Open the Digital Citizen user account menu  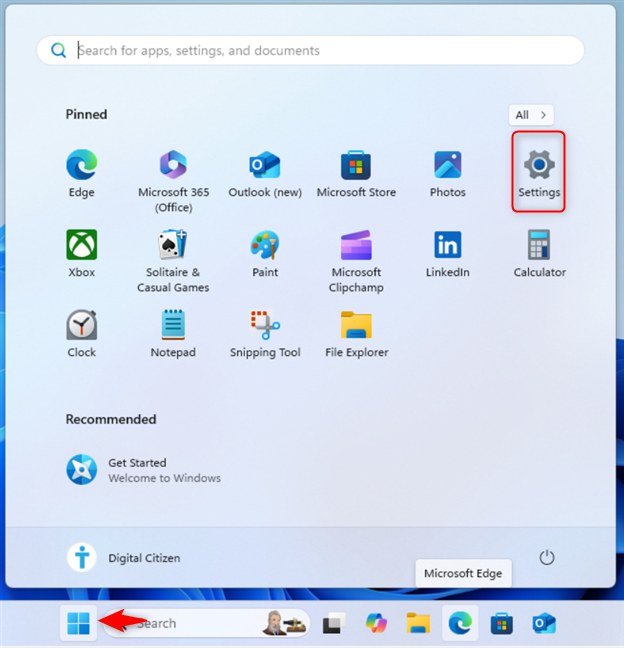[x=124, y=557]
